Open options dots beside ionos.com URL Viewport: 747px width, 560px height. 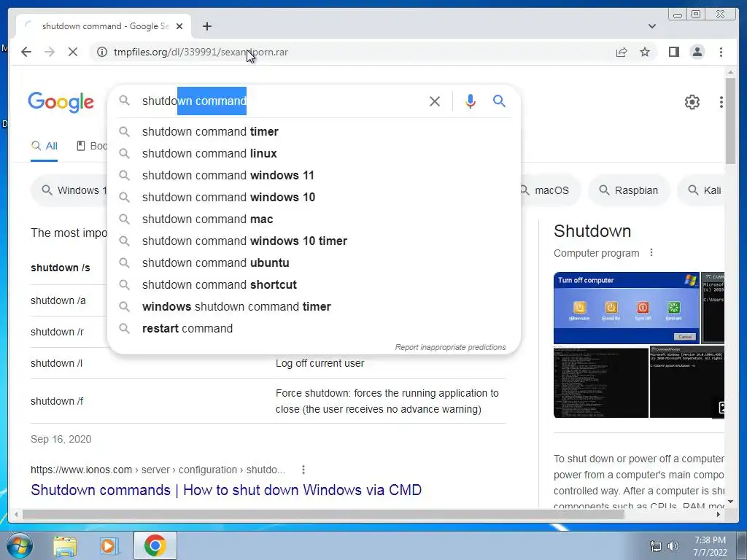[x=303, y=470]
